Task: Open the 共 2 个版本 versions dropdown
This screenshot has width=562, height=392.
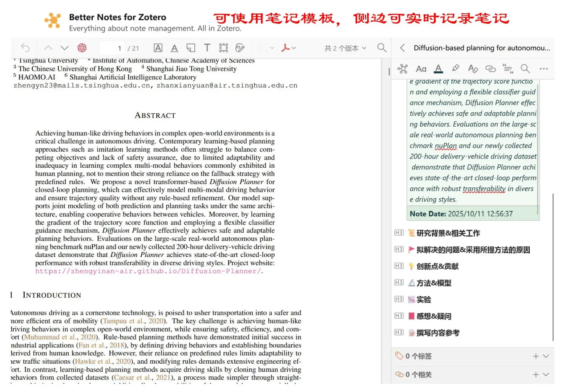Action: pos(345,48)
